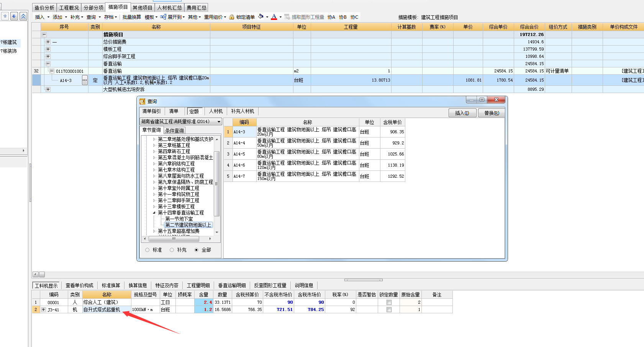
Task: Select the 补充人材机 tab in 查询 dialog
Action: pos(243,111)
